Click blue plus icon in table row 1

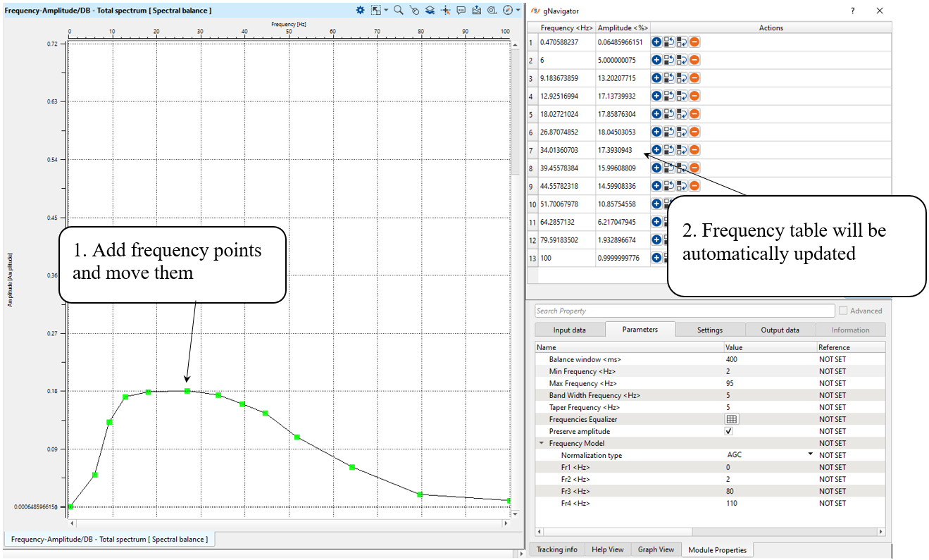coord(656,42)
